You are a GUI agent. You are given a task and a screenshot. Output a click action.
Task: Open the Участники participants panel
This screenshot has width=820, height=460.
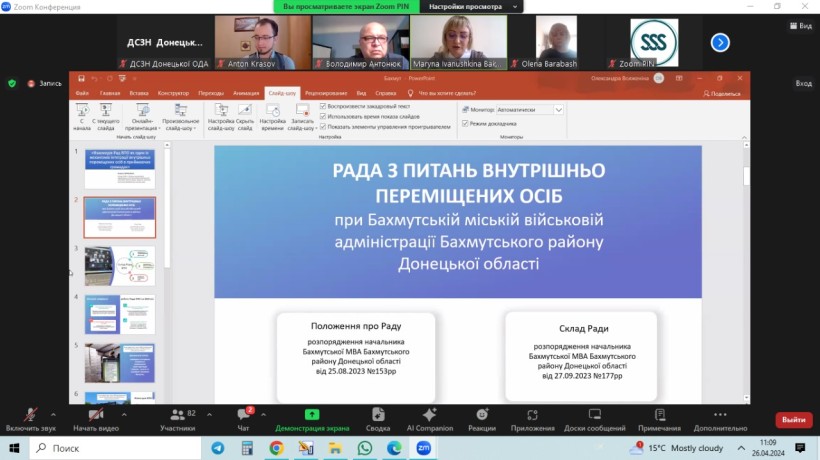[x=176, y=416]
